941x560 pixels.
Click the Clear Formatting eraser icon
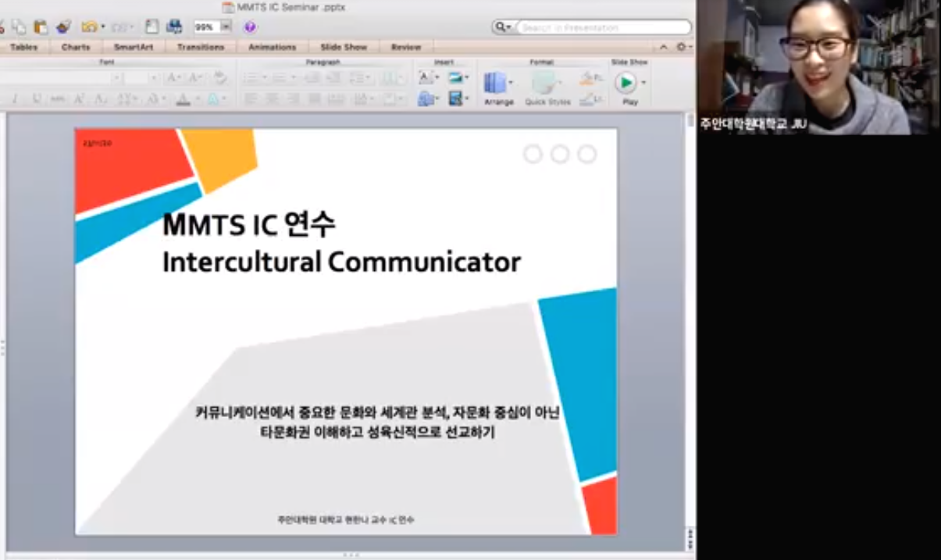coord(220,77)
